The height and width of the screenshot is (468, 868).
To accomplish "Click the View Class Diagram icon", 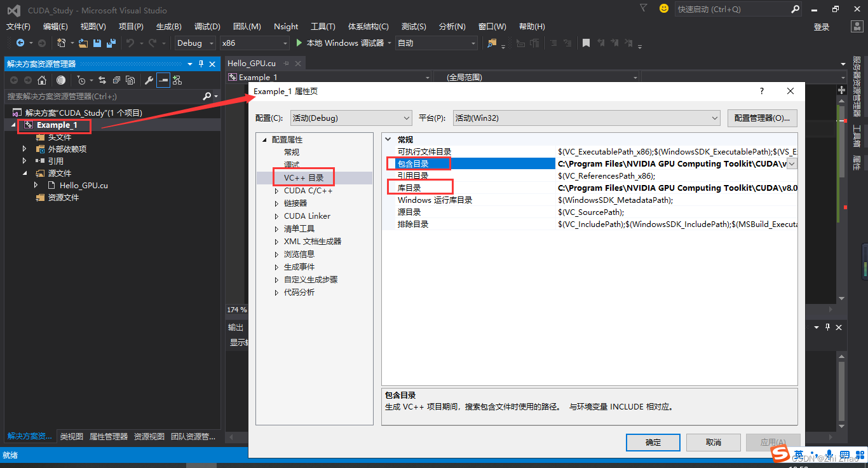I will click(177, 80).
